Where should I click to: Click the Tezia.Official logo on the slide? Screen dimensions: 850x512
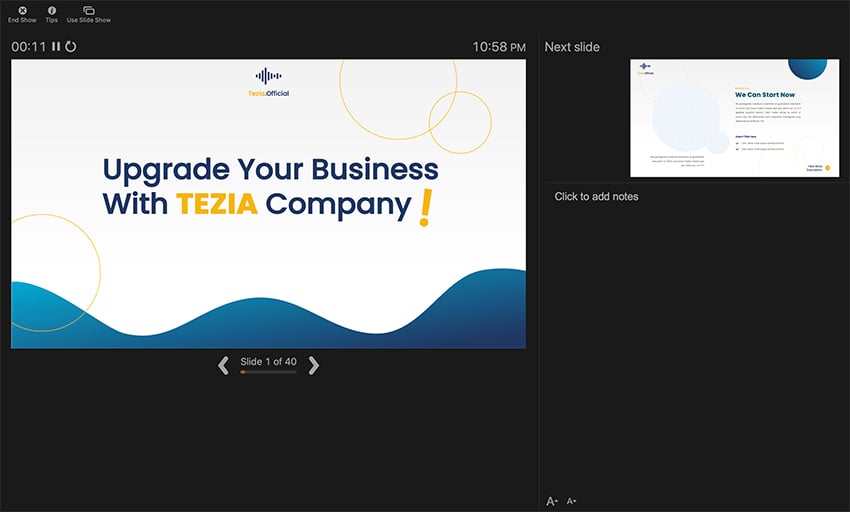click(268, 82)
